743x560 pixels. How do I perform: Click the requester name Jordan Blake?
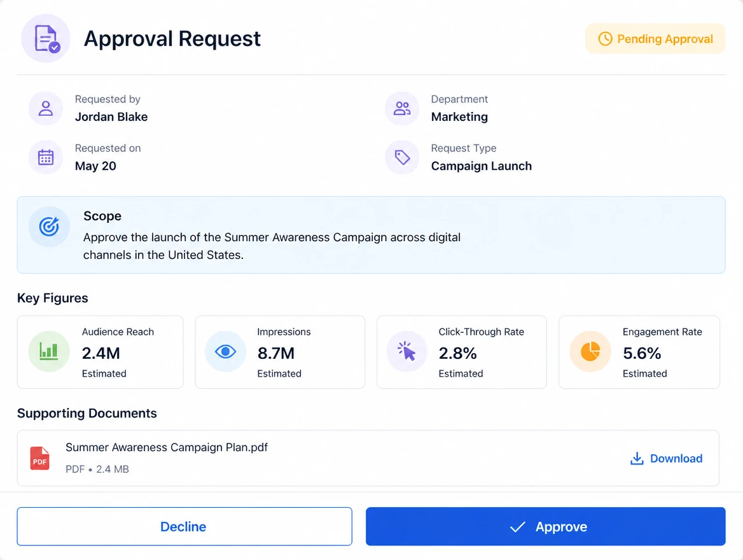click(111, 116)
